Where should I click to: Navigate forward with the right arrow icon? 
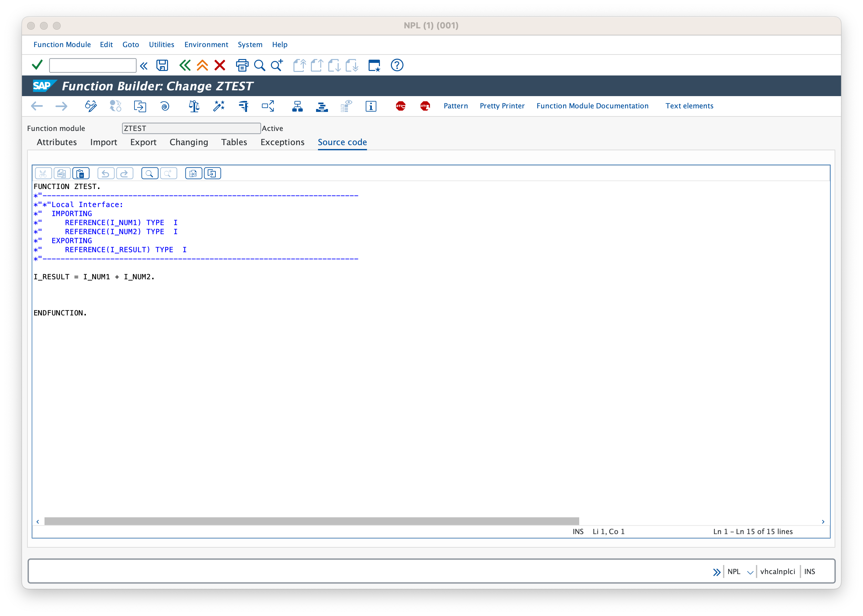[61, 106]
